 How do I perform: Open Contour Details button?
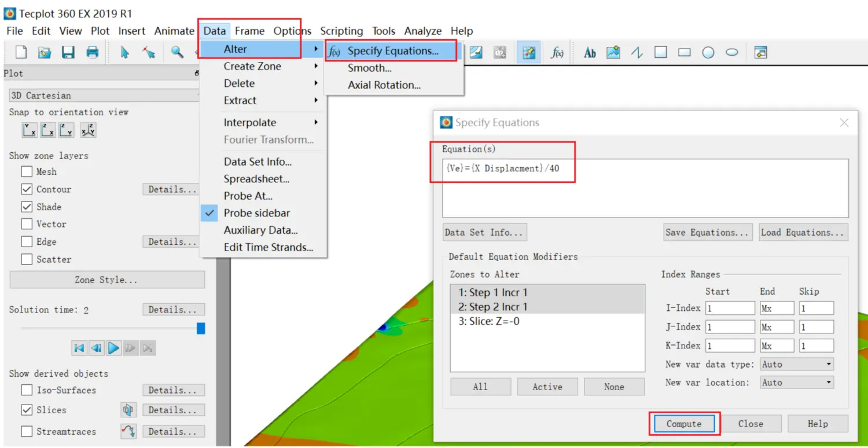172,189
